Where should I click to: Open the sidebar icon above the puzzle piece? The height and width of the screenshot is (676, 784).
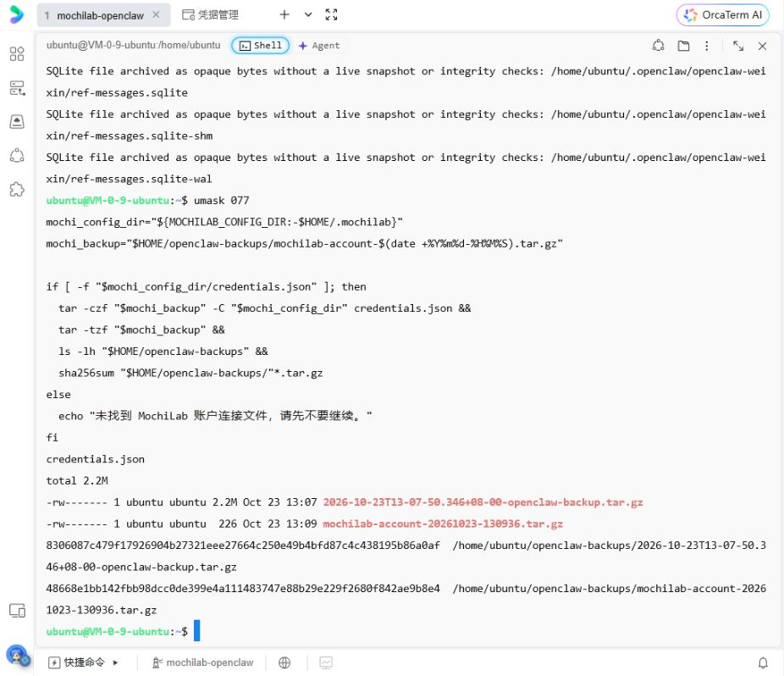(x=17, y=155)
